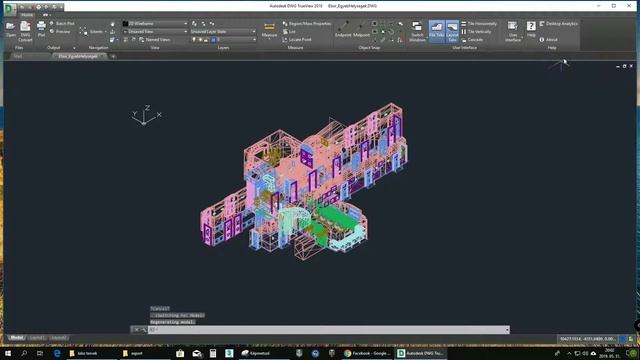Launch DWG Convert tool

point(25,31)
